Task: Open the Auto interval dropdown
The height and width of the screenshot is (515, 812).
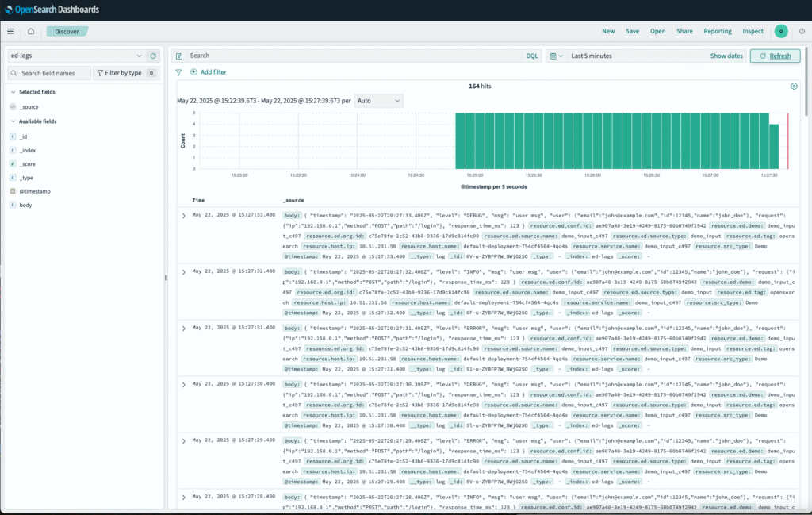Action: pyautogui.click(x=379, y=101)
